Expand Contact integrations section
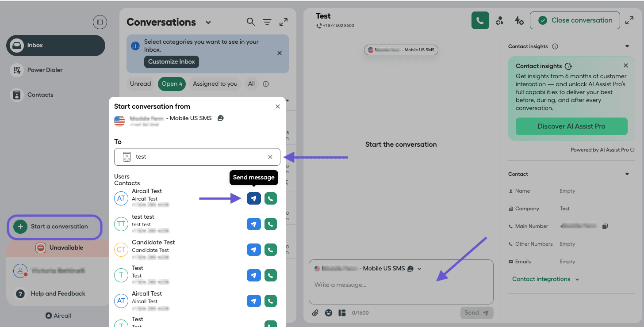 tap(545, 279)
